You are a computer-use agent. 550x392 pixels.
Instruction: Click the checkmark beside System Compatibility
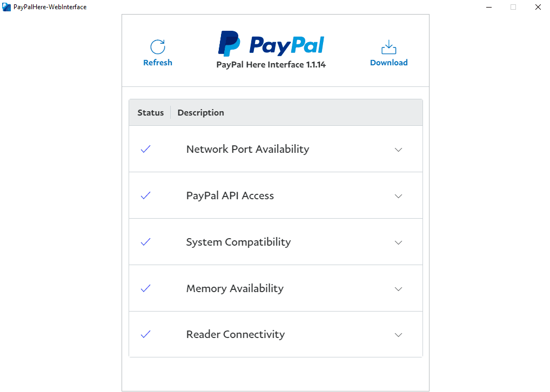pyautogui.click(x=145, y=242)
